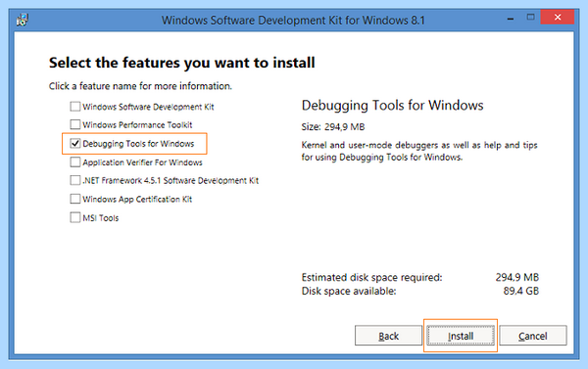Click the Debugging Tools for Windows label
This screenshot has width=588, height=369.
click(x=138, y=144)
